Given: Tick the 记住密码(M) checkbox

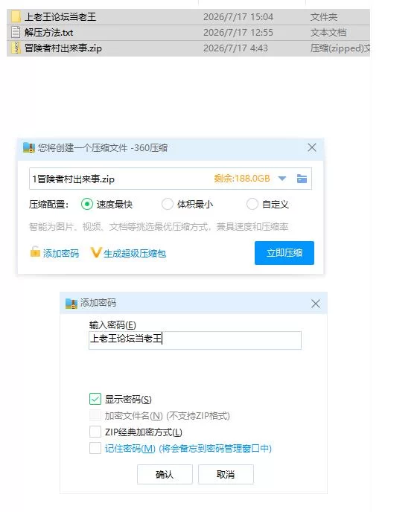Looking at the screenshot, I should (x=95, y=448).
